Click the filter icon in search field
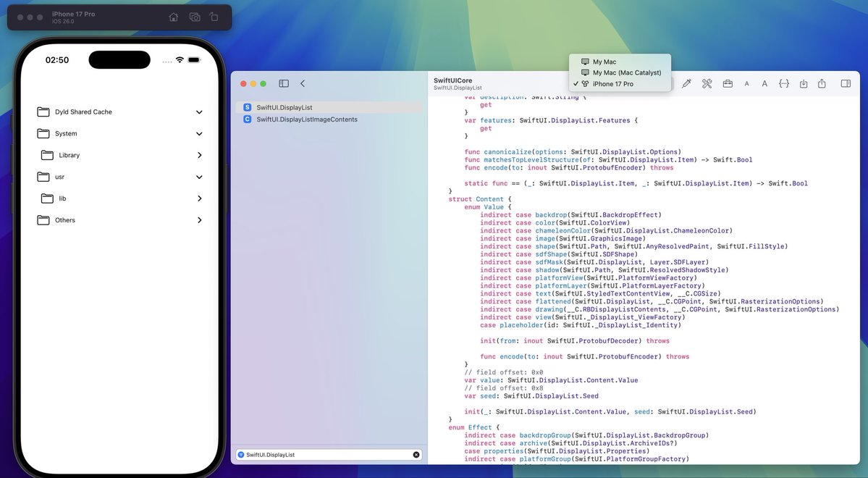This screenshot has width=868, height=478. click(241, 455)
